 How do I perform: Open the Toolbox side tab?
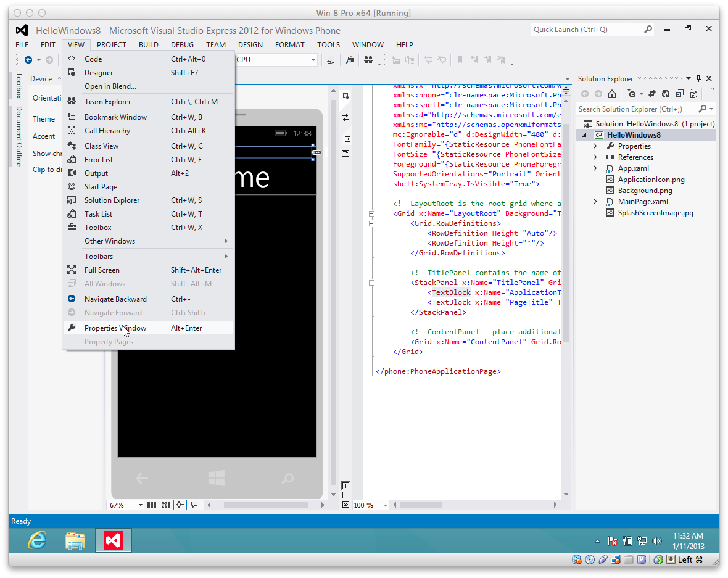tap(19, 85)
